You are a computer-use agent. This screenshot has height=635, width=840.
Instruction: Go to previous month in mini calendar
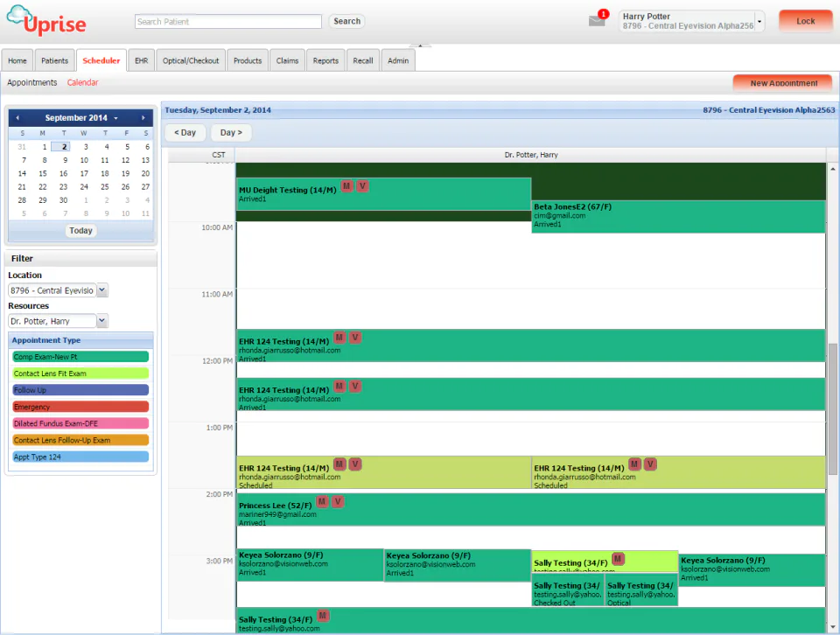pyautogui.click(x=17, y=118)
